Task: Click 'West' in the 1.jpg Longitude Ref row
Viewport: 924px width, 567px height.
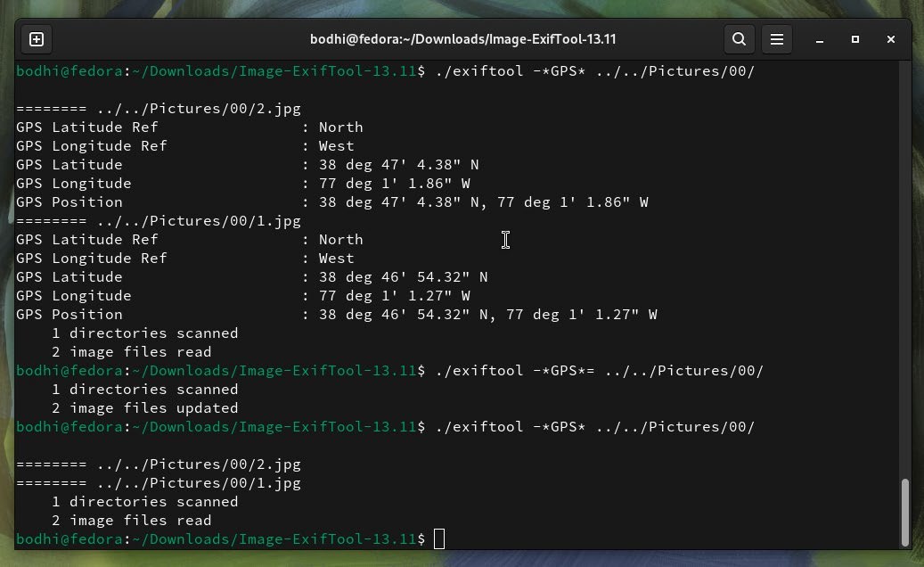Action: (337, 259)
